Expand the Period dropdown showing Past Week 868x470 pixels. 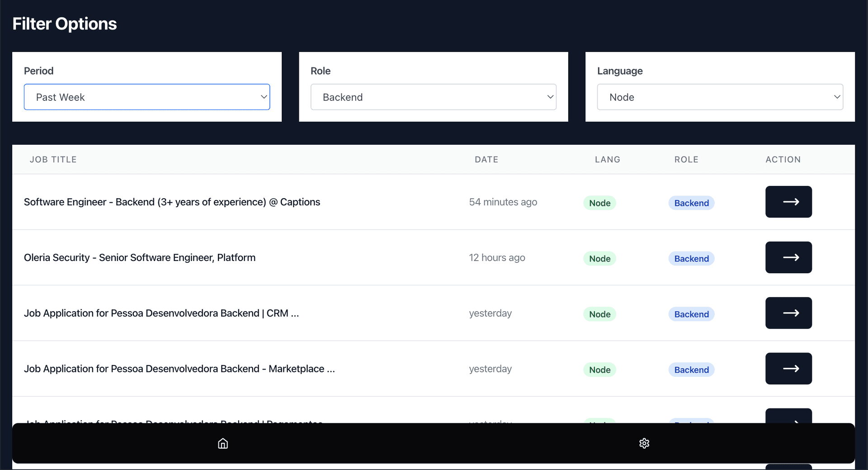pos(147,97)
